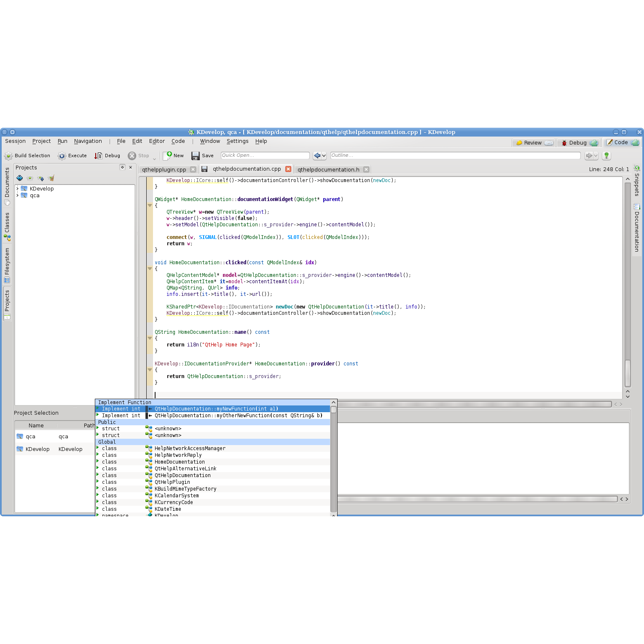Click the green lightbulb icon beside the Outline field
The image size is (644, 644).
(x=606, y=156)
